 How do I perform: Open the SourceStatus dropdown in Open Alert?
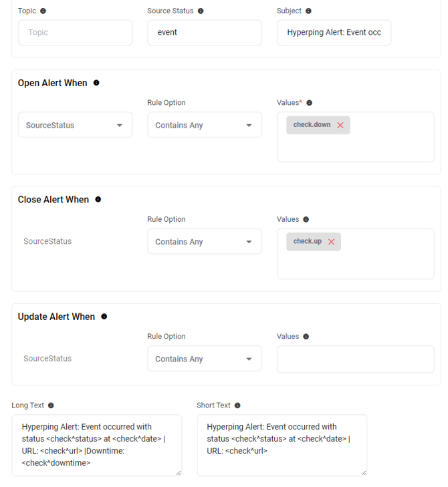(75, 125)
